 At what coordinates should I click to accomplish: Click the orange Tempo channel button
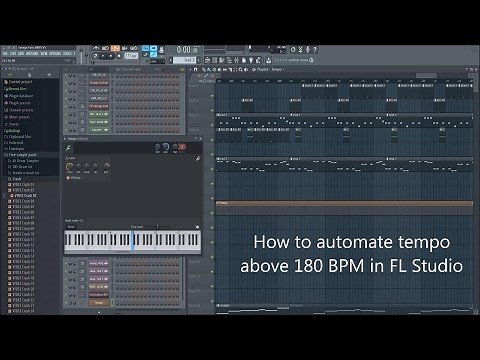(x=99, y=303)
